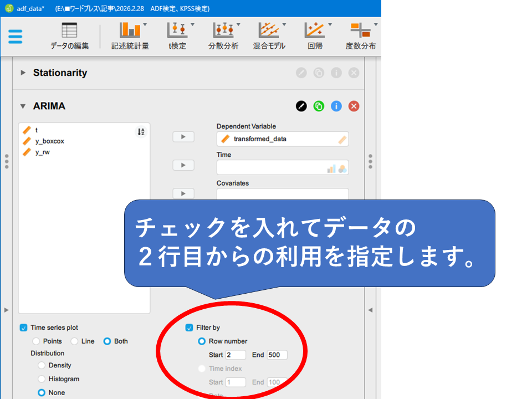Select the Line radio button

tap(74, 341)
